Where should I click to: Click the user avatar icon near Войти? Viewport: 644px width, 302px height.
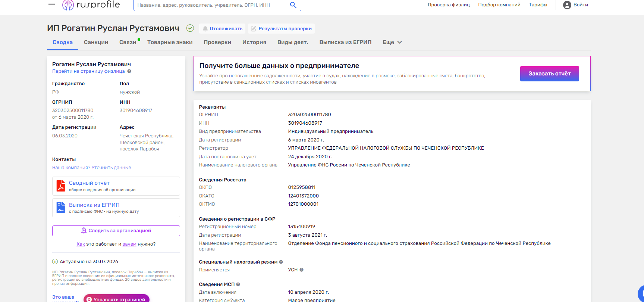pyautogui.click(x=567, y=5)
